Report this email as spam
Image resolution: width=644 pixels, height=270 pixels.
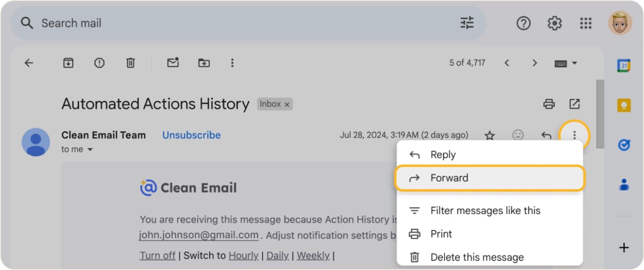(99, 63)
